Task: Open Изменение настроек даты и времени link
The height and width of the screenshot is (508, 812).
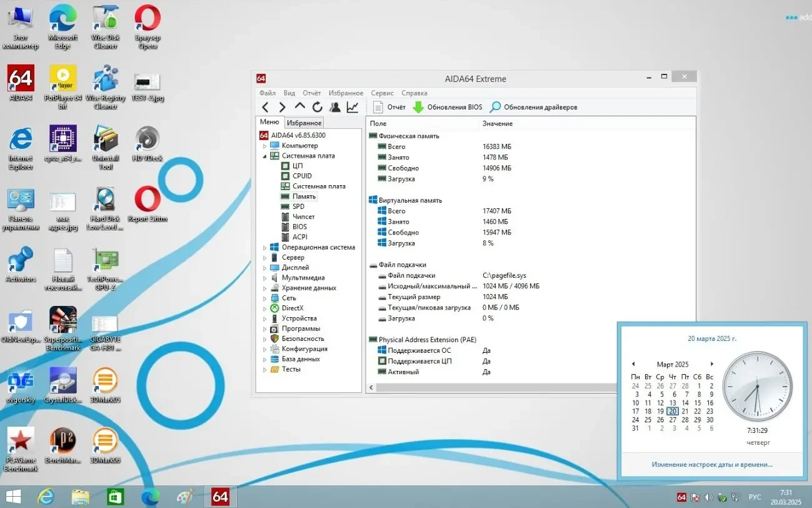Action: coord(711,464)
